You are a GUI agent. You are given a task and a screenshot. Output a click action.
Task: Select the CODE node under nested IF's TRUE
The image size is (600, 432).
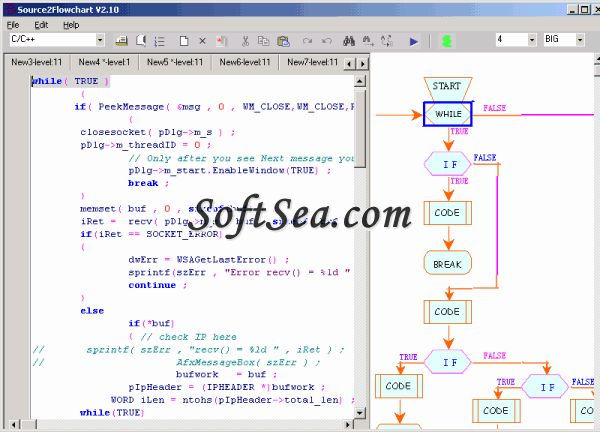[x=496, y=411]
